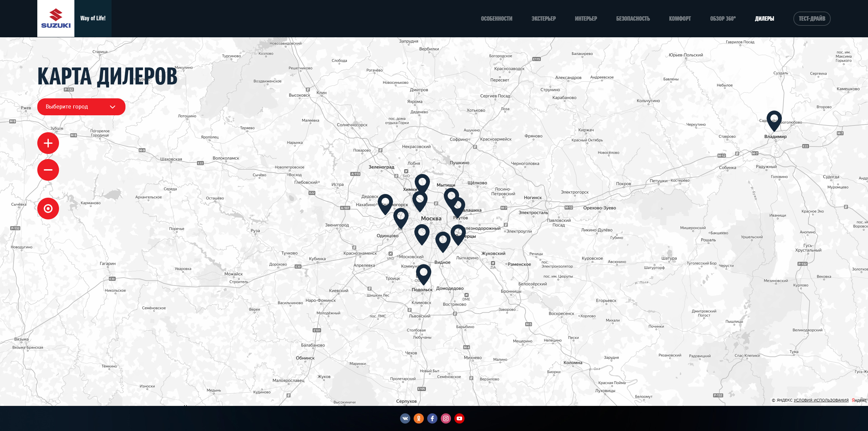Open the VK social icon
Image resolution: width=868 pixels, height=431 pixels.
[x=405, y=418]
